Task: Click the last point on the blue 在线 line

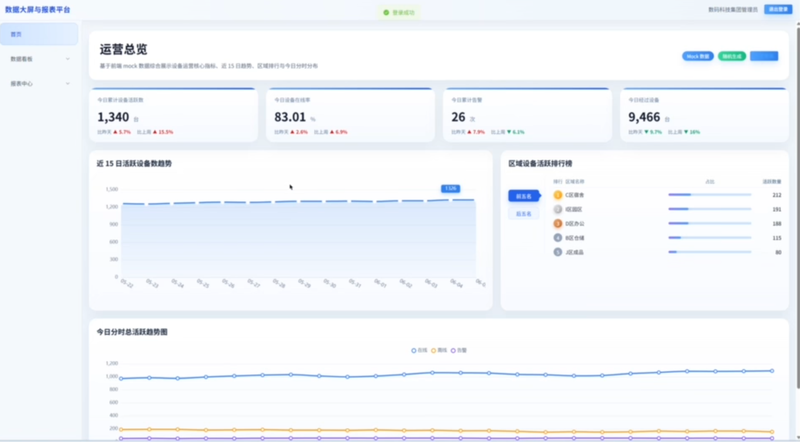Action: 772,371
